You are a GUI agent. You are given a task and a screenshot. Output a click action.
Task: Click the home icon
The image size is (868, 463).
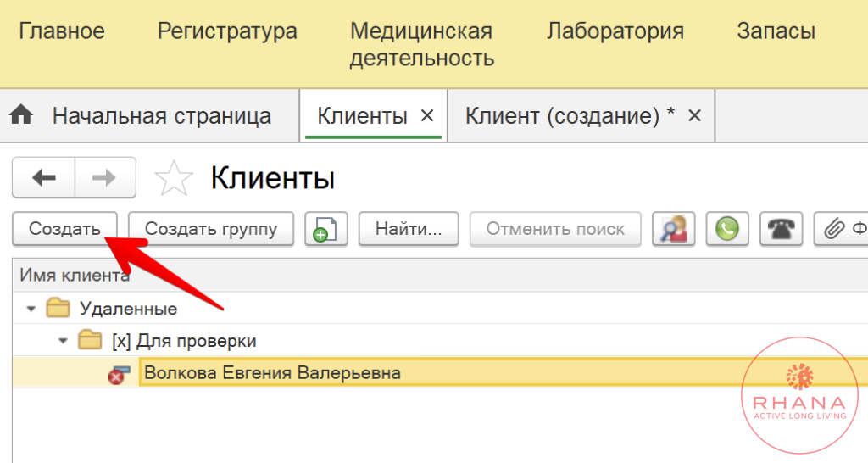[21, 115]
